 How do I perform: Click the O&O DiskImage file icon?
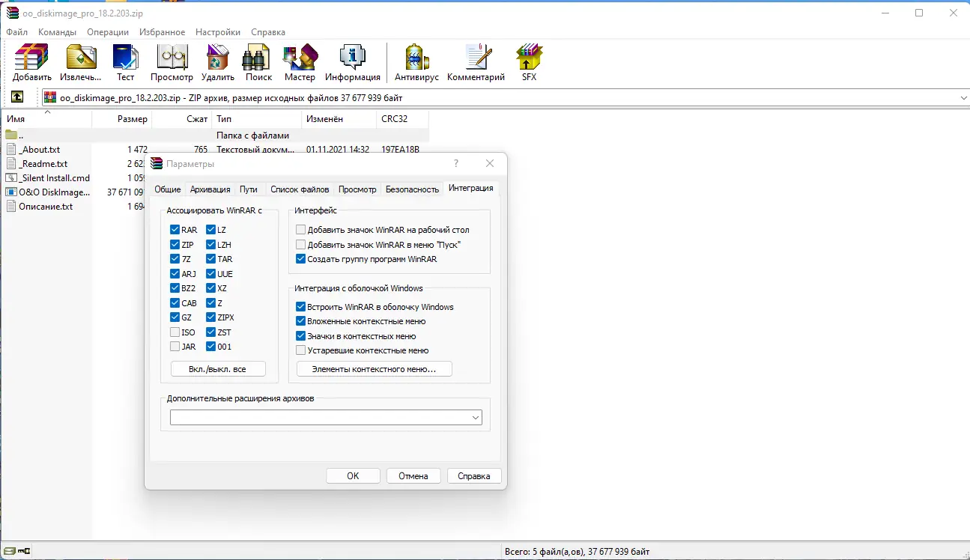coord(11,192)
